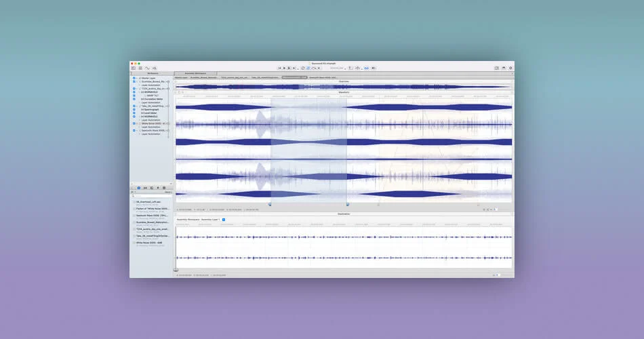Click the last grid icon in media browser bar
The height and width of the screenshot is (339, 644).
click(164, 188)
